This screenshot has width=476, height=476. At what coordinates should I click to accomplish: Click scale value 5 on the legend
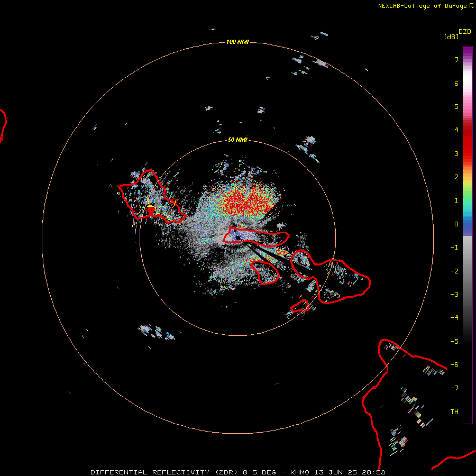tap(456, 106)
